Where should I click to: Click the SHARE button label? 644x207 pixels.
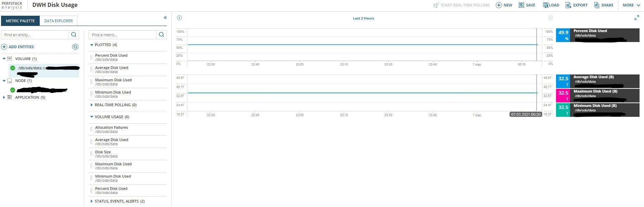point(607,5)
